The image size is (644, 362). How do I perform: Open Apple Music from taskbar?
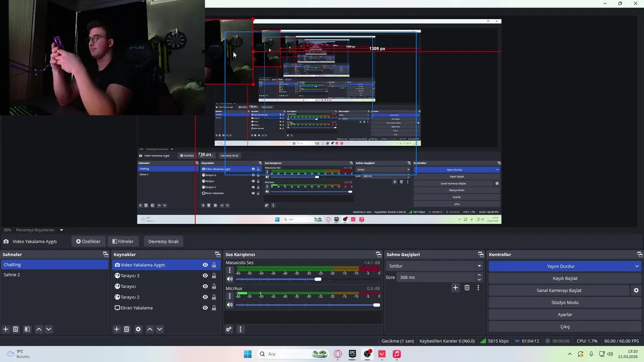pyautogui.click(x=396, y=354)
